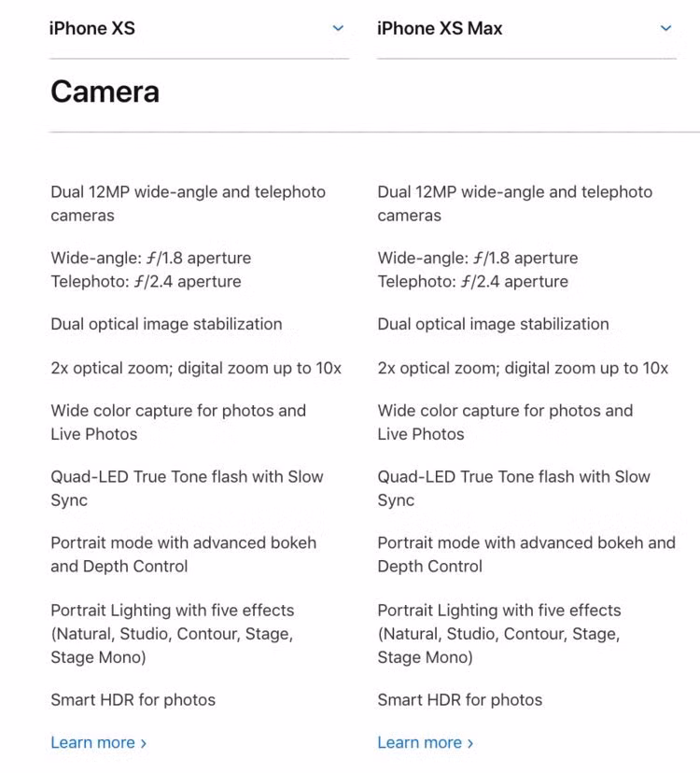Open the iPhone XS device selector dropdown
Image resolution: width=700 pixels, height=773 pixels.
[x=337, y=28]
